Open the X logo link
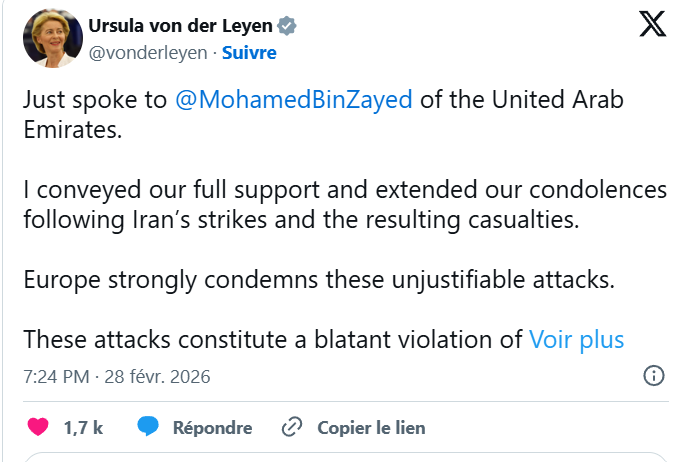The width and height of the screenshot is (686, 462). [652, 27]
